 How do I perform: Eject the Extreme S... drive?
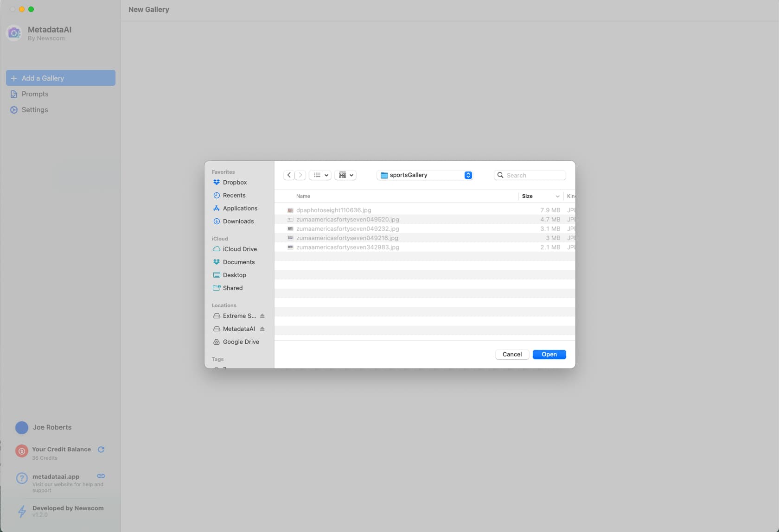(262, 316)
